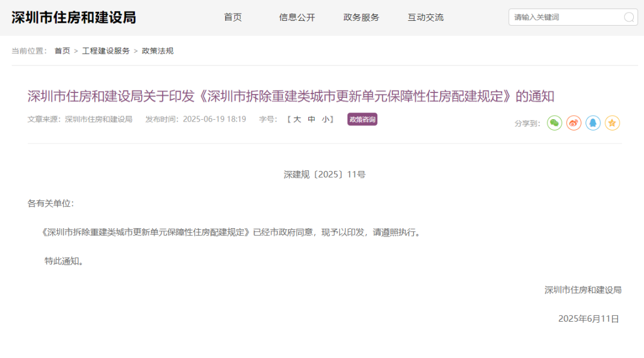Image resolution: width=644 pixels, height=358 pixels.
Task: Go to 工程建设服务 breadcrumb link
Action: click(x=106, y=51)
